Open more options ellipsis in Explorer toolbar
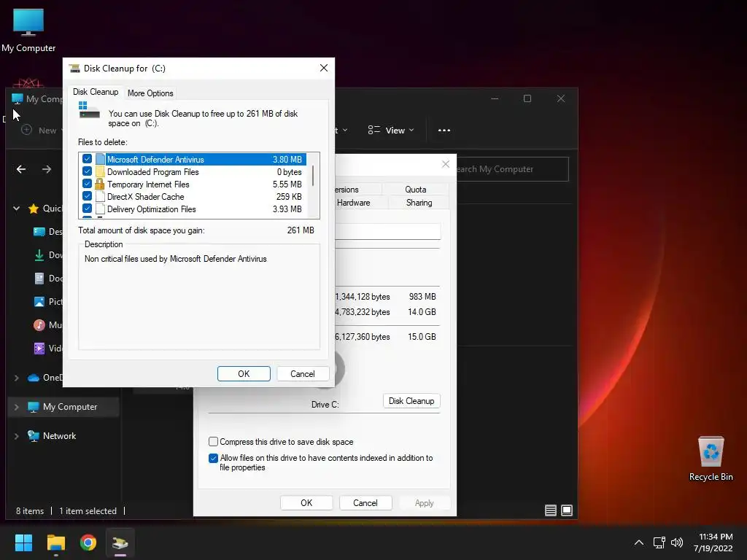 (x=444, y=131)
